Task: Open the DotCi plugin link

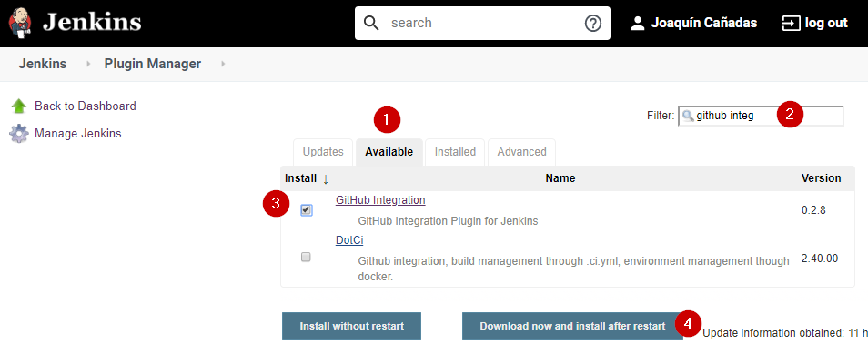Action: (349, 240)
